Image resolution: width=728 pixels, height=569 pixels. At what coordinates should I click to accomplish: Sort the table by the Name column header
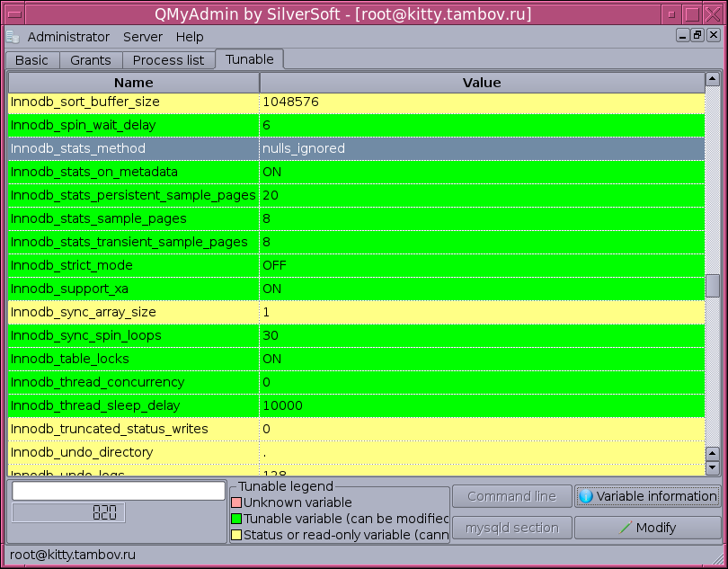134,83
